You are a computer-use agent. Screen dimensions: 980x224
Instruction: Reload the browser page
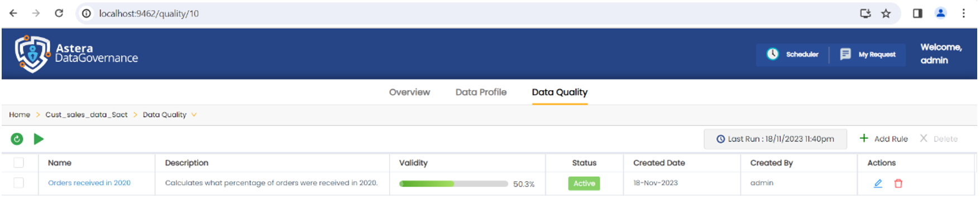tap(59, 13)
